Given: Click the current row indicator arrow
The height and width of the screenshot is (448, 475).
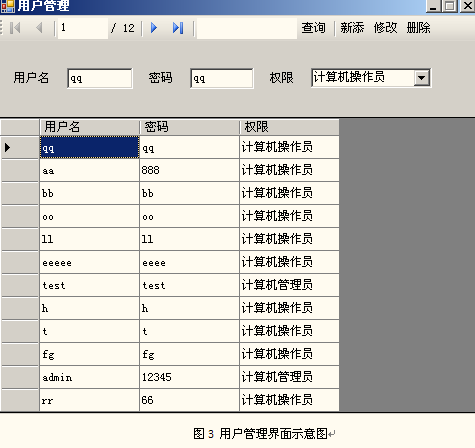Looking at the screenshot, I should coord(7,147).
